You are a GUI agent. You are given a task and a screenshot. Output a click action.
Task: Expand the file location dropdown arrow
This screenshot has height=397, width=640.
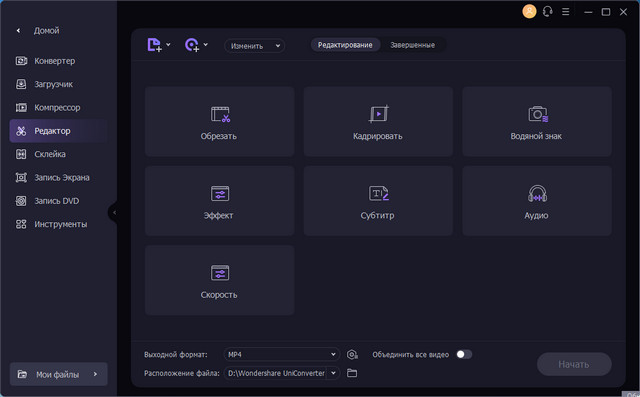[x=333, y=373]
